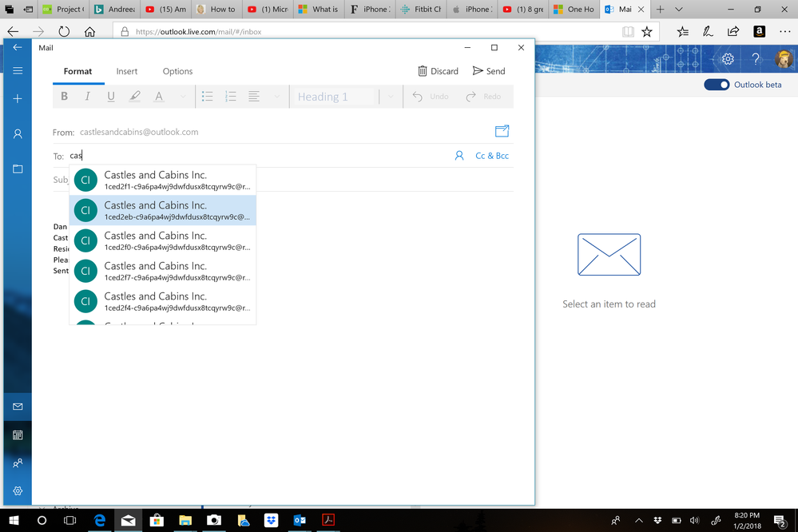This screenshot has height=532, width=798.
Task: Switch to the Options tab
Action: (177, 71)
